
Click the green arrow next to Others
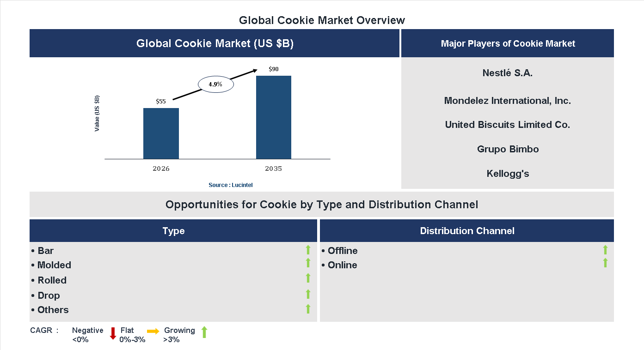click(x=308, y=308)
